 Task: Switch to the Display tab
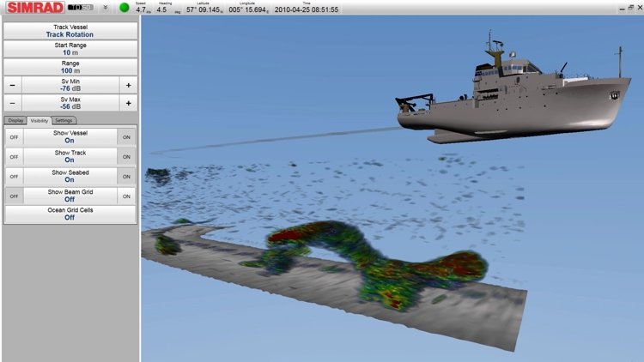click(x=15, y=121)
